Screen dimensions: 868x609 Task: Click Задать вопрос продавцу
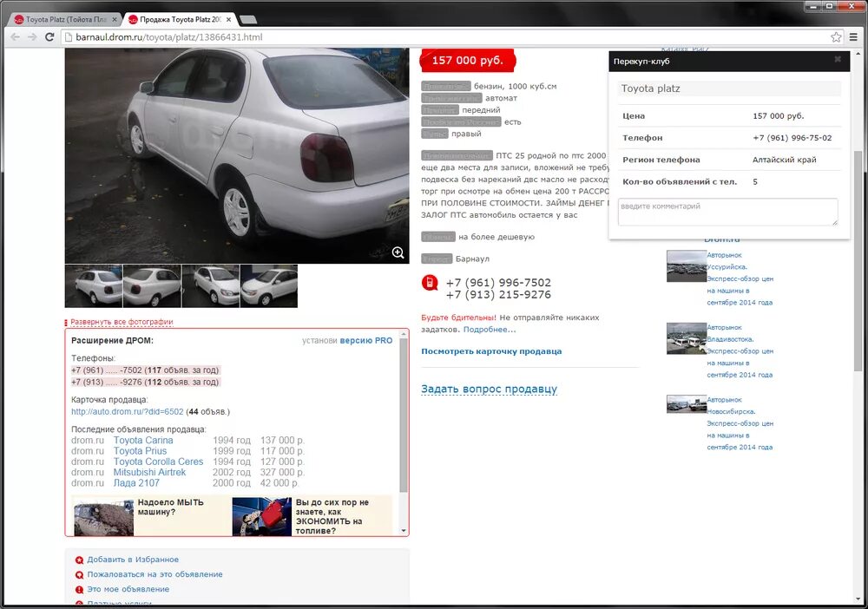point(489,389)
